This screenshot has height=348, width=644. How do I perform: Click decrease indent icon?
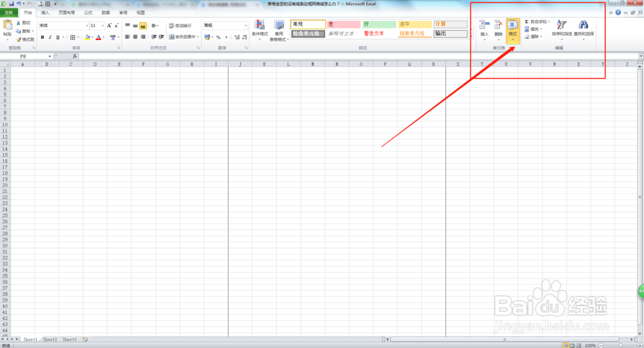pyautogui.click(x=154, y=37)
